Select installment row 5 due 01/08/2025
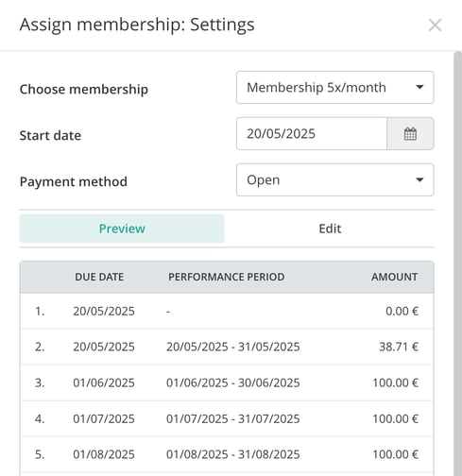This screenshot has height=476, width=462. [227, 454]
